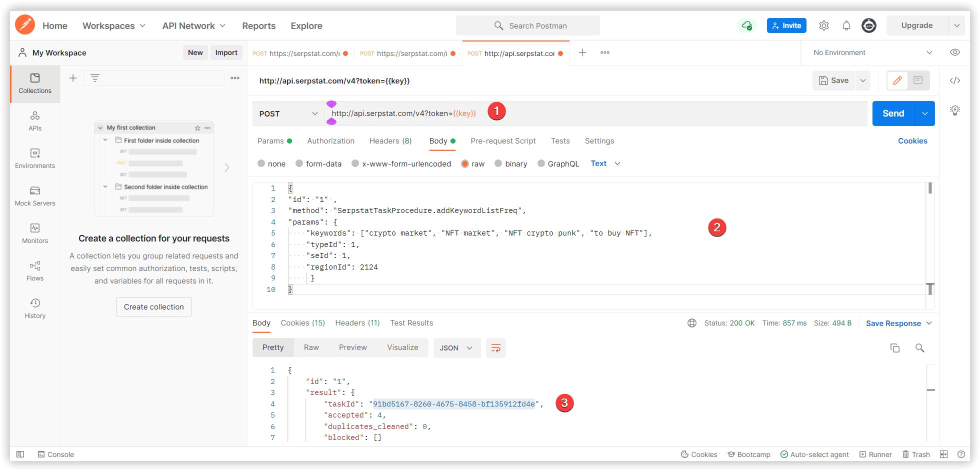This screenshot has width=980, height=471.
Task: Click the plus icon to add a collection
Action: pyautogui.click(x=73, y=78)
